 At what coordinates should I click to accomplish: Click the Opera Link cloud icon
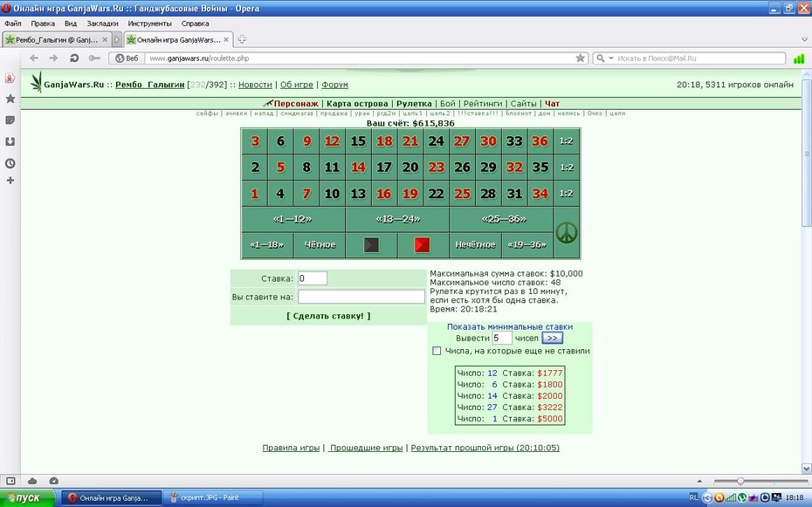point(32,481)
